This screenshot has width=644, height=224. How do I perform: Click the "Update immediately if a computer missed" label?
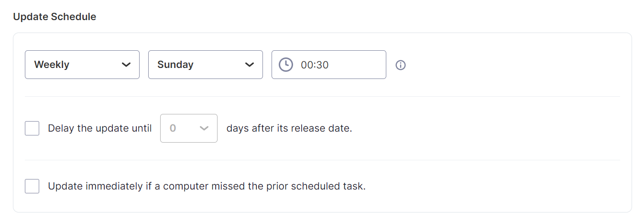click(207, 186)
